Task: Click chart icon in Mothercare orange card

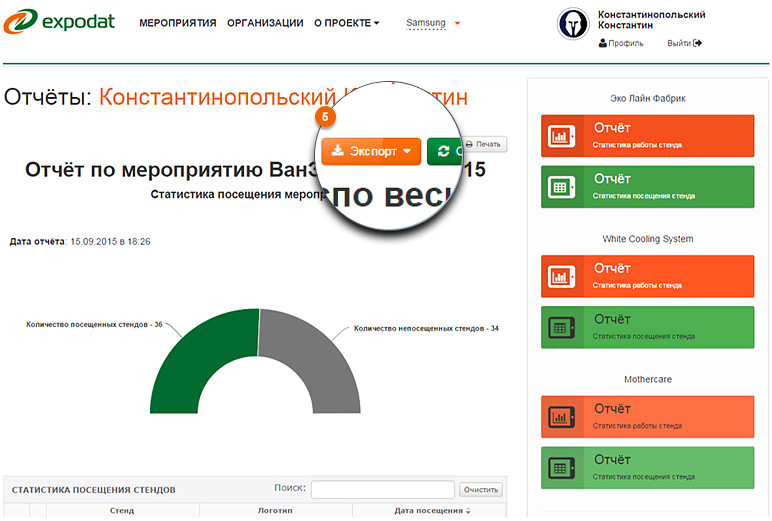Action: tap(562, 417)
